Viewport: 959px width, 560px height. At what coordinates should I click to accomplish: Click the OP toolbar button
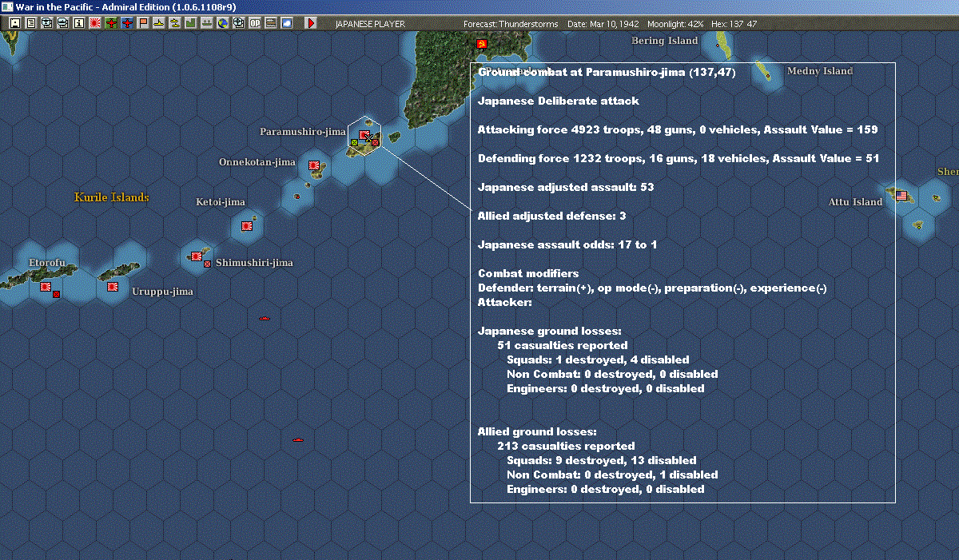pyautogui.click(x=254, y=23)
